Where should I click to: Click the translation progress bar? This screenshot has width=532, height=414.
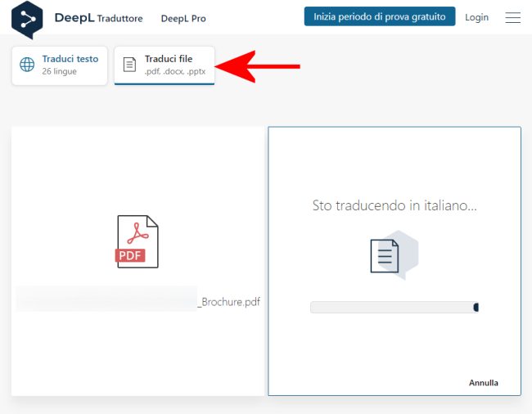coord(394,307)
